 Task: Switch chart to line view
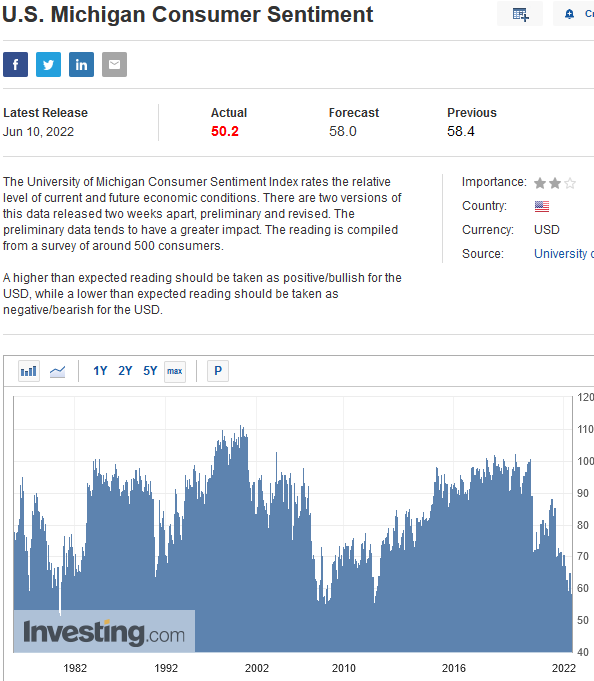57,371
